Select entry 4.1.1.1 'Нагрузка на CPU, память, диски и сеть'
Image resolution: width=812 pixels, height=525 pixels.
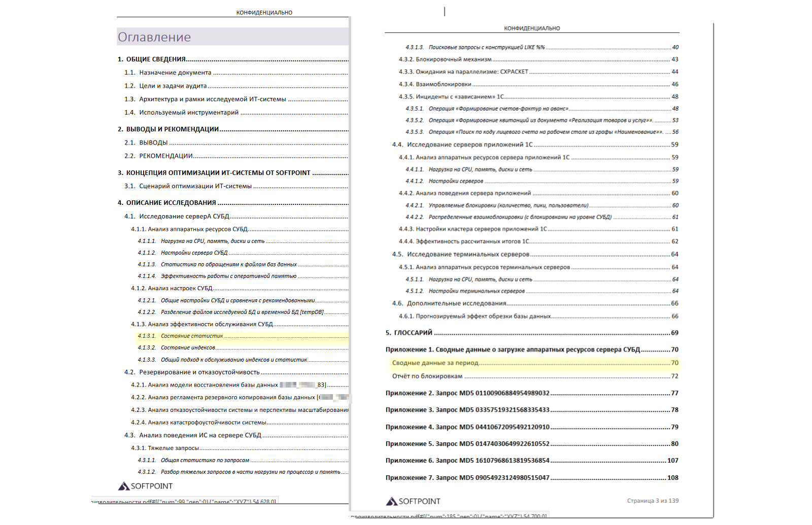(x=243, y=241)
